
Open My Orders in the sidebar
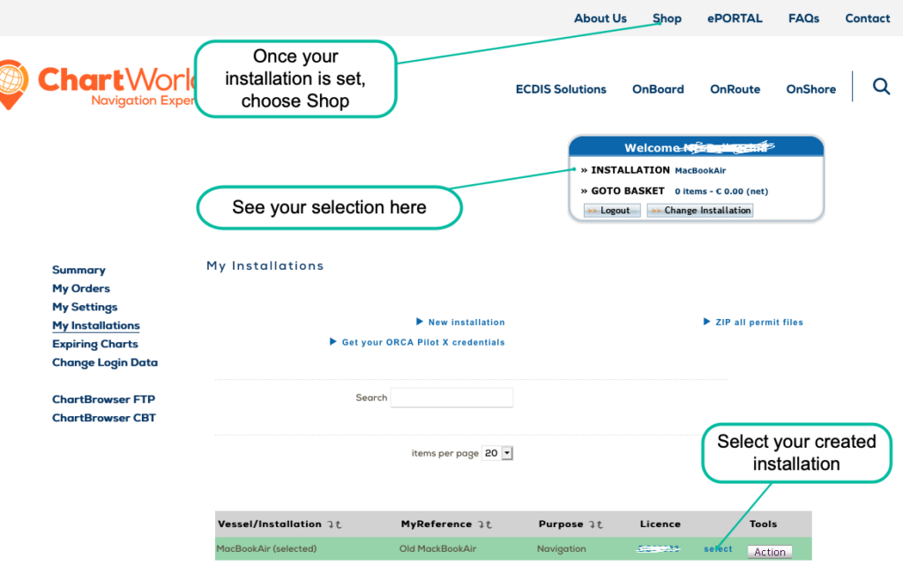(x=80, y=288)
